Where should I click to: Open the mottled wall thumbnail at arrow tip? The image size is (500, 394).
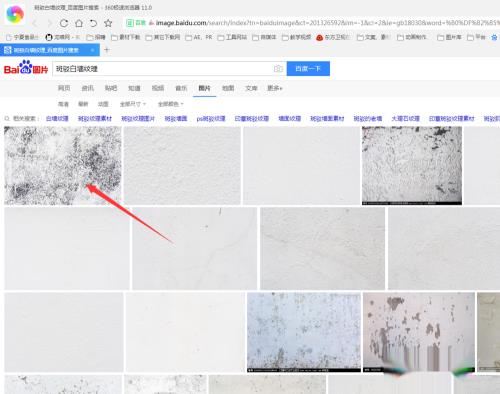(63, 165)
